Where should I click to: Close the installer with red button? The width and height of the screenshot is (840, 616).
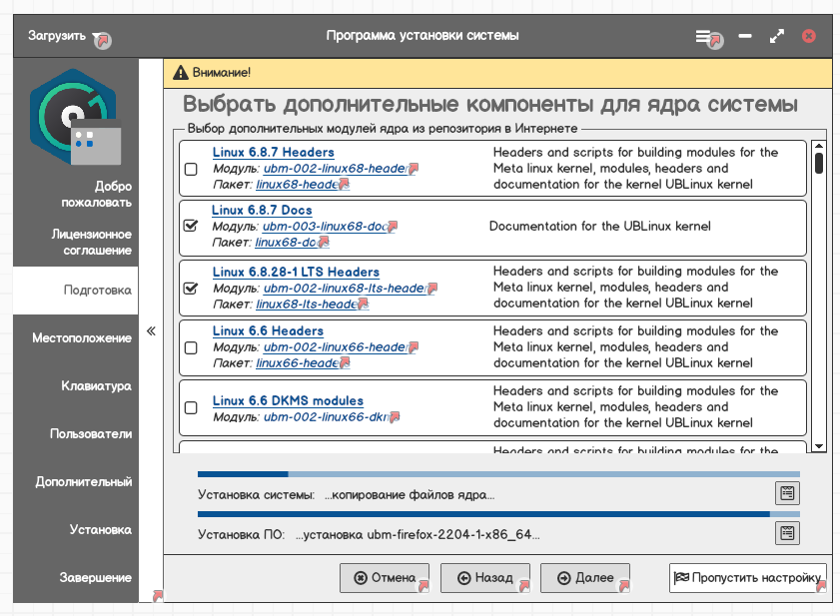(809, 36)
